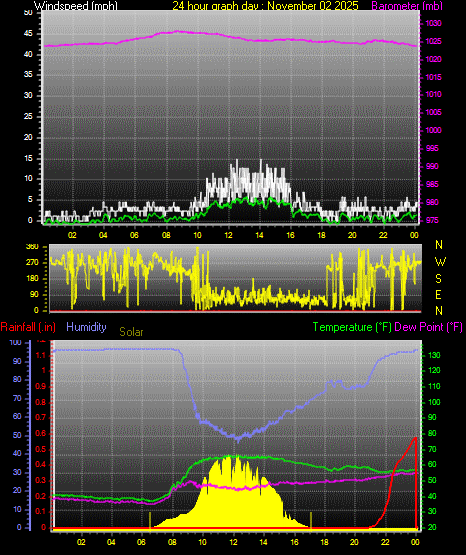
Task: Select the 'Dew Point (°F)' legend label
Action: coord(428,327)
